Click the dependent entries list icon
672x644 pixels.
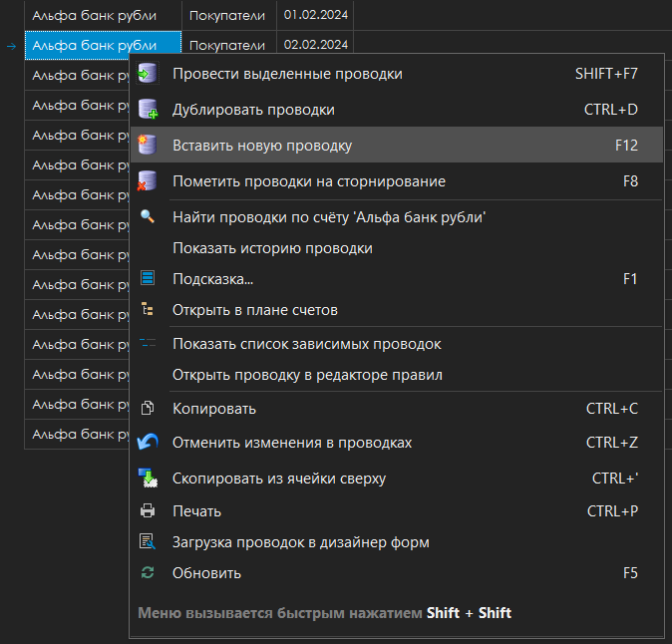point(148,343)
